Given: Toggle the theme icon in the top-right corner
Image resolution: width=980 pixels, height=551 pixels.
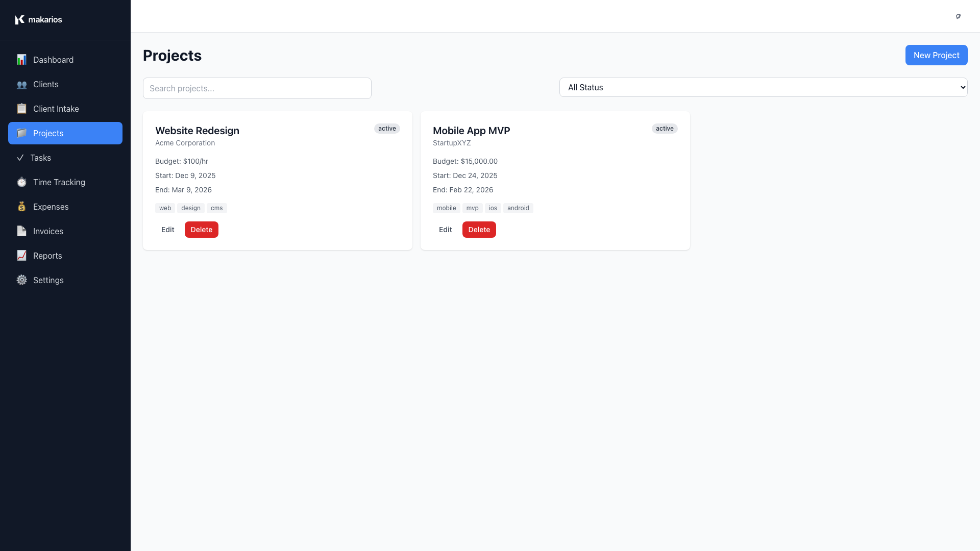Looking at the screenshot, I should click(959, 16).
